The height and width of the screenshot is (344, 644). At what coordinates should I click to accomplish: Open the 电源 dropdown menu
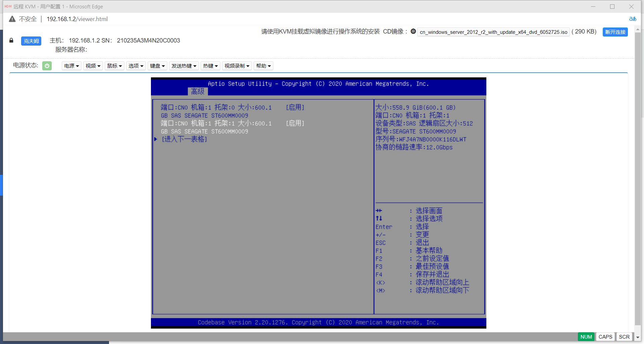(x=71, y=66)
